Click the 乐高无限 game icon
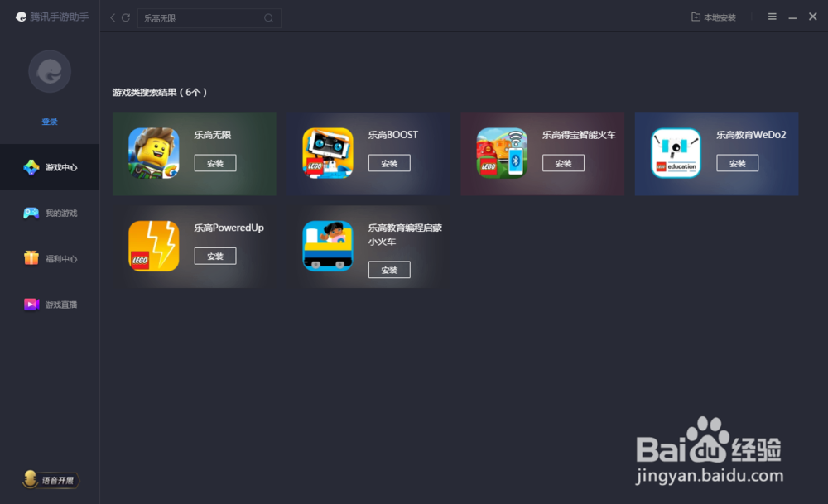Viewport: 828px width, 504px height. click(x=154, y=153)
